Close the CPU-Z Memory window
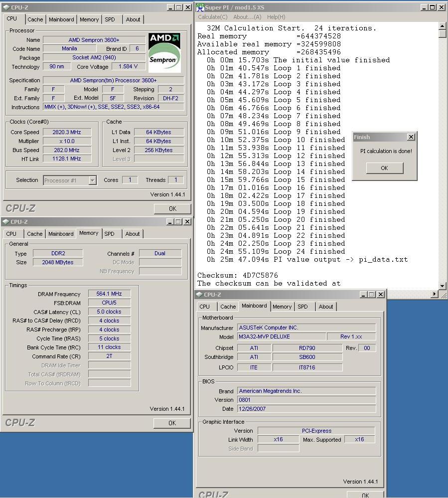This screenshot has width=448, height=498. [x=187, y=221]
